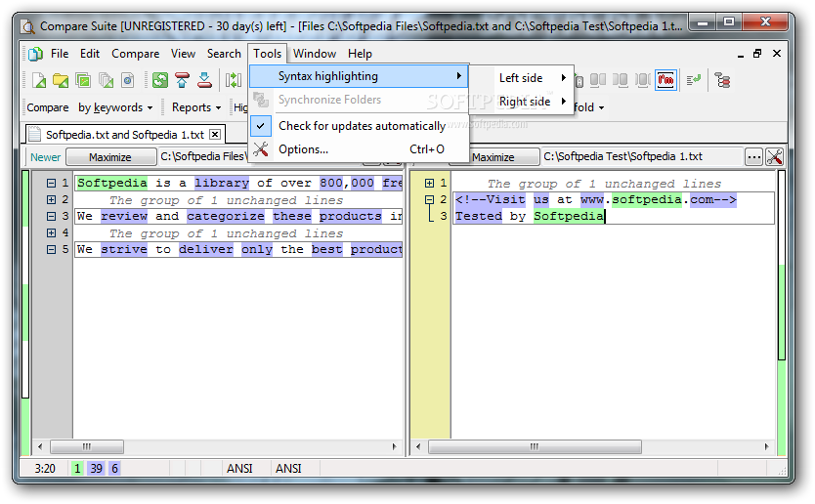This screenshot has width=815, height=504.
Task: Jump to next difference with down-arrow icon
Action: click(204, 80)
